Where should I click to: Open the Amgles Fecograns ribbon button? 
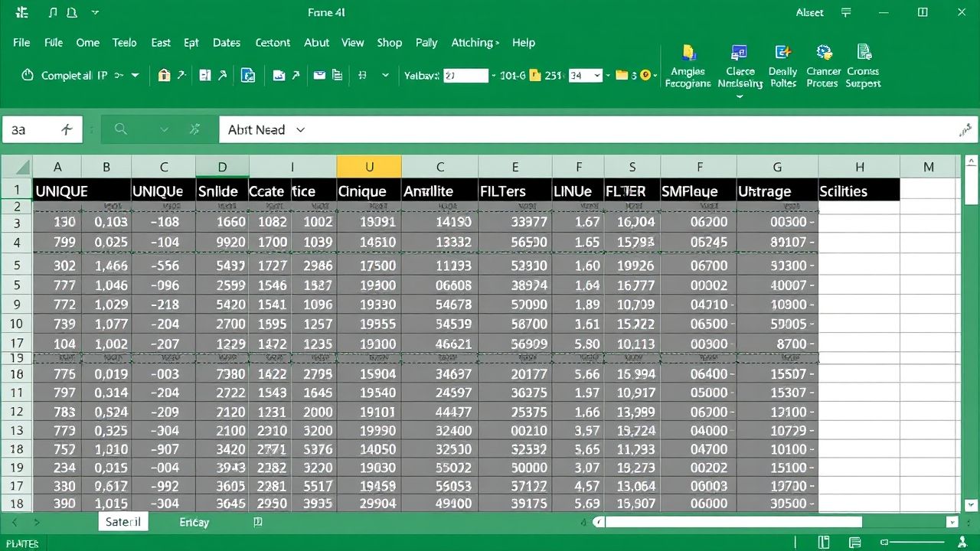688,67
